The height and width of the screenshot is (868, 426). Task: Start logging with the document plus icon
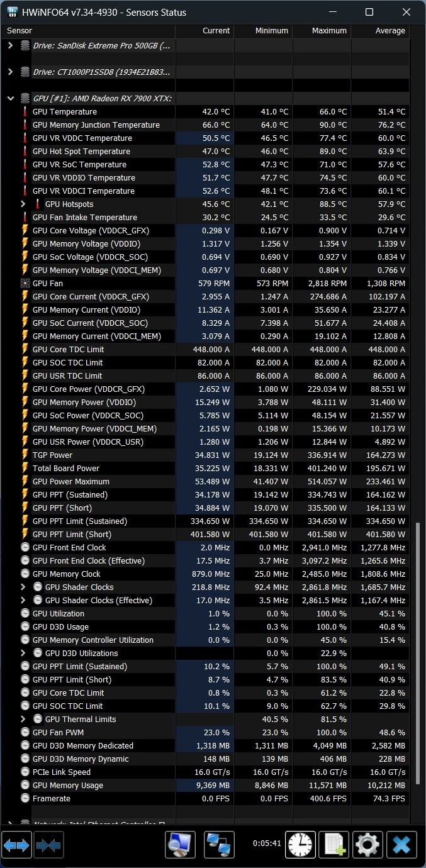point(334,845)
